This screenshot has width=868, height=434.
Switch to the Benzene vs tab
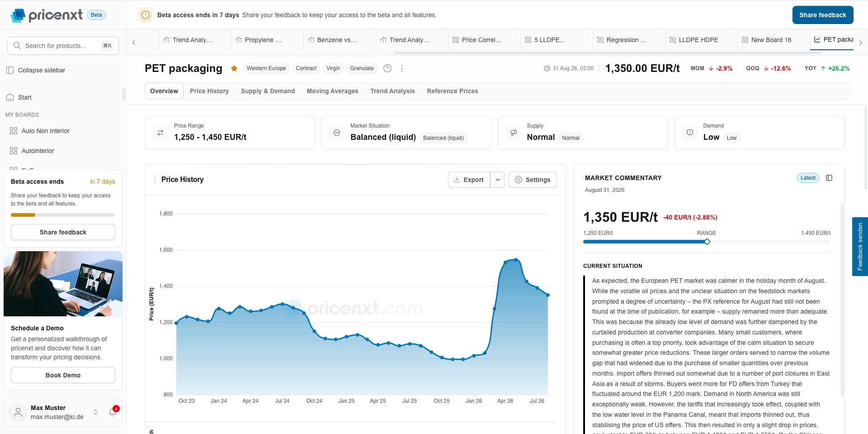click(x=340, y=40)
